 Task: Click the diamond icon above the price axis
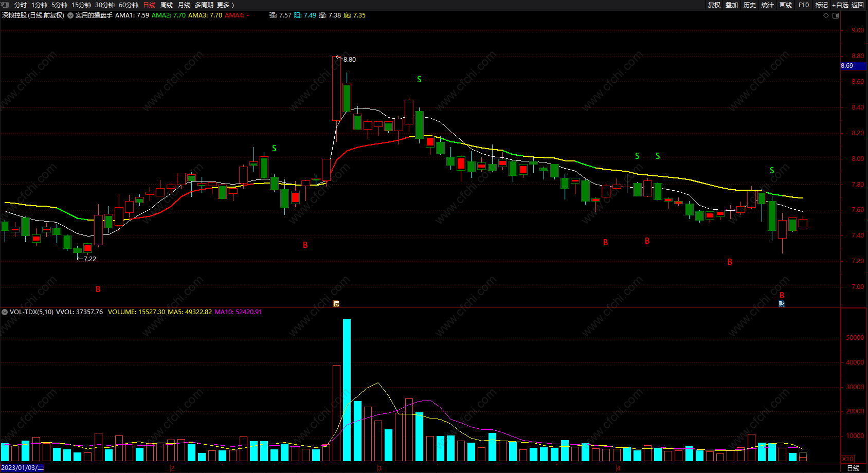pos(826,15)
